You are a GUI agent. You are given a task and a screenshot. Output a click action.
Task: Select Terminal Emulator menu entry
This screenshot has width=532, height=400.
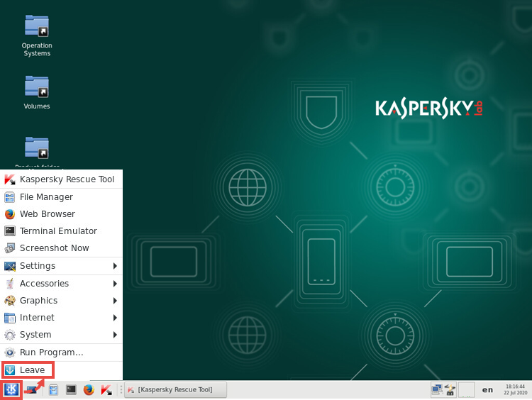[62, 231]
